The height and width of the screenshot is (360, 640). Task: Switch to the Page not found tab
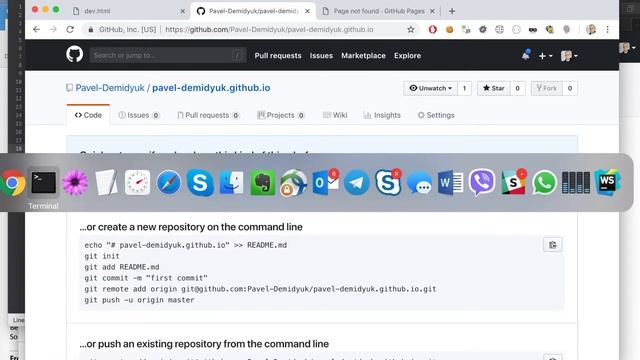(379, 11)
